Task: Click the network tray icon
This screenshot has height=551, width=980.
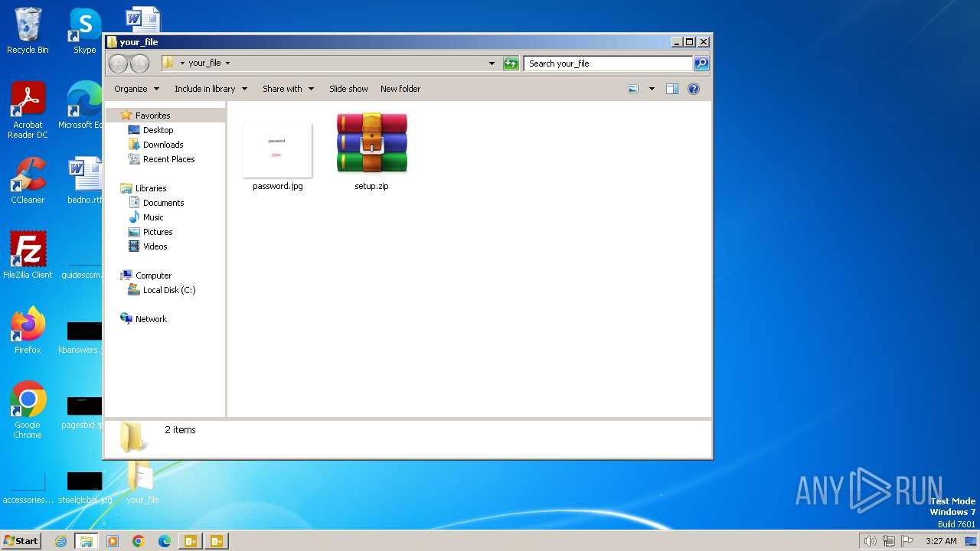Action: coord(888,541)
